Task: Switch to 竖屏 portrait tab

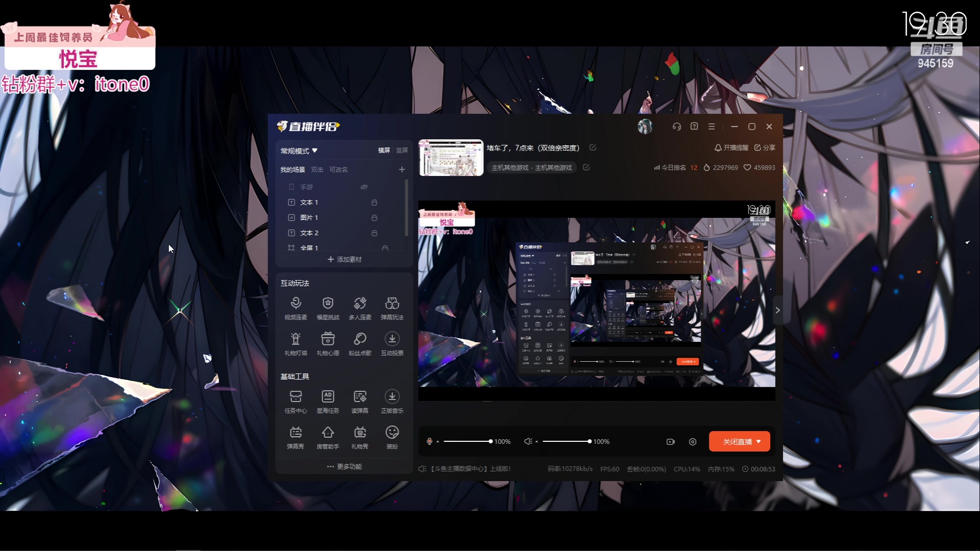Action: [x=402, y=151]
